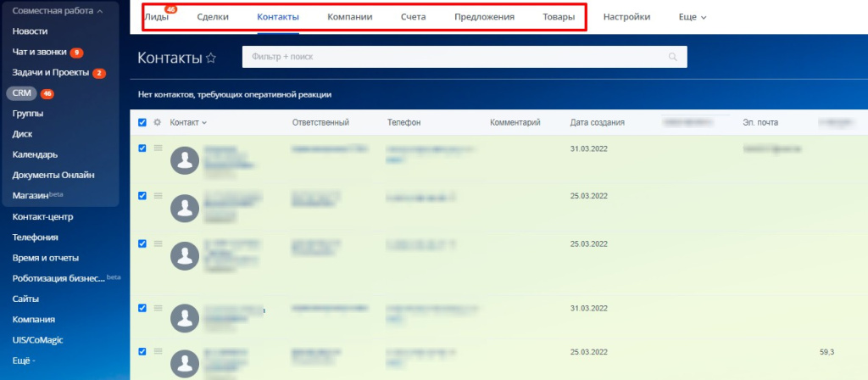Viewport: 868px width, 380px height.
Task: Uncheck the second 31.03.2022 contact row
Action: coord(142,308)
